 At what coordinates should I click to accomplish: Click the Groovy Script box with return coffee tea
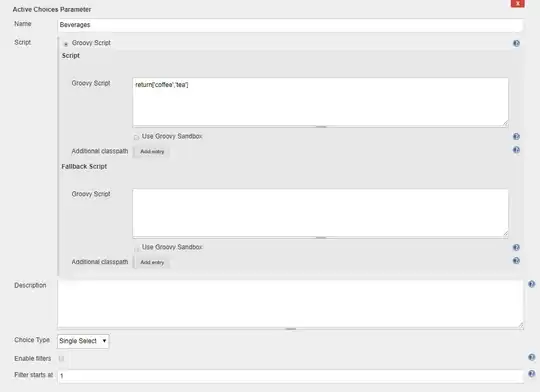click(x=320, y=102)
